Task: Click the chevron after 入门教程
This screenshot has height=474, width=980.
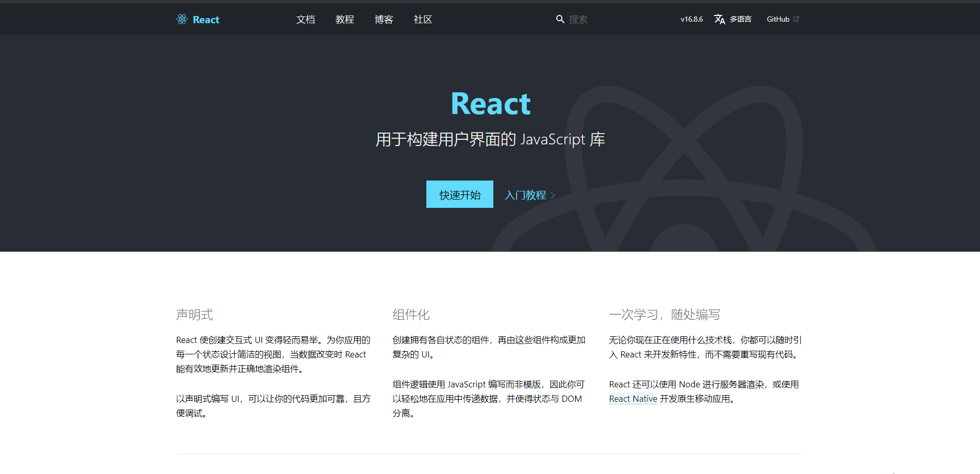Action: [553, 195]
